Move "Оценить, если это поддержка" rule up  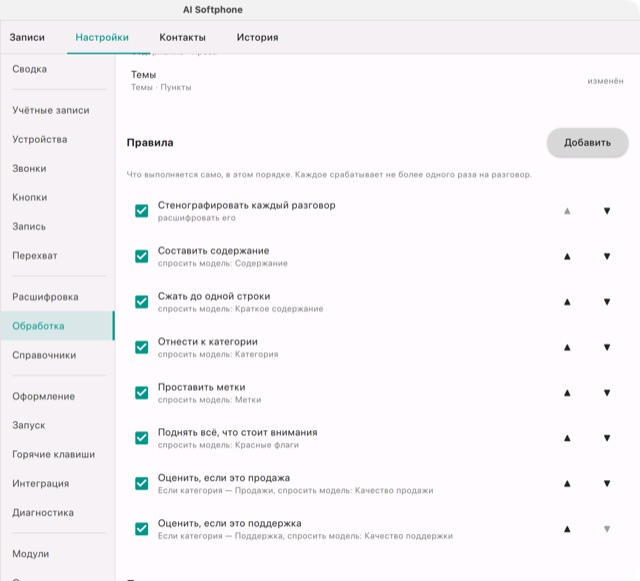pos(567,529)
